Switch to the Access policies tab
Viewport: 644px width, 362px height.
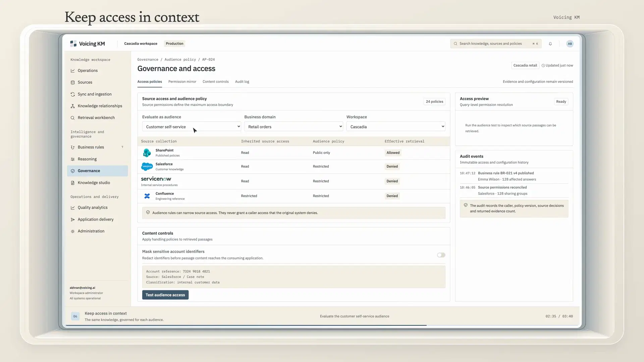[x=150, y=82]
